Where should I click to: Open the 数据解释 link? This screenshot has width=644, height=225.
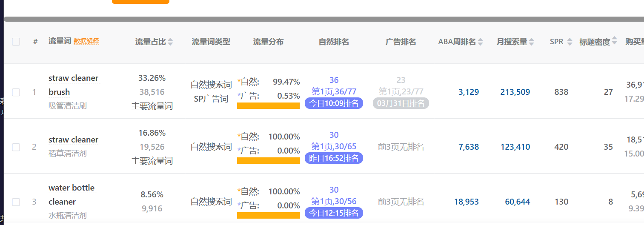click(86, 42)
